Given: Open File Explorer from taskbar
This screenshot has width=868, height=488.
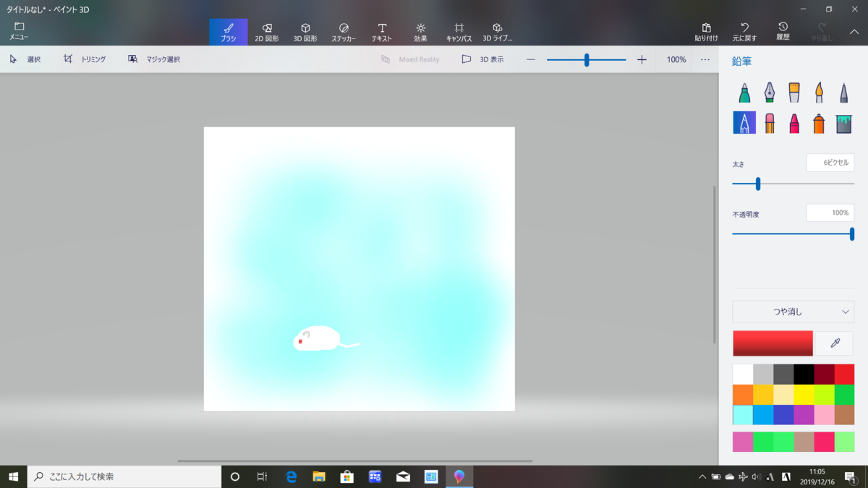Looking at the screenshot, I should [x=319, y=476].
